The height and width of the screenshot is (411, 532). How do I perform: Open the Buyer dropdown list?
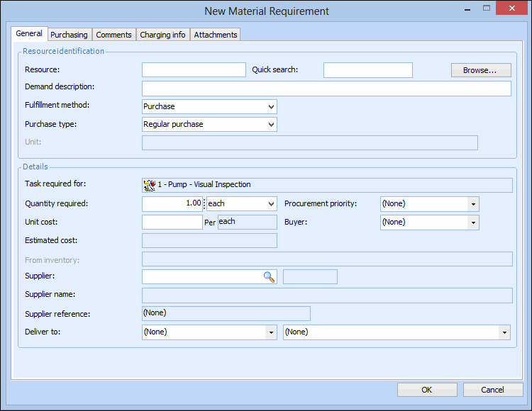[473, 223]
